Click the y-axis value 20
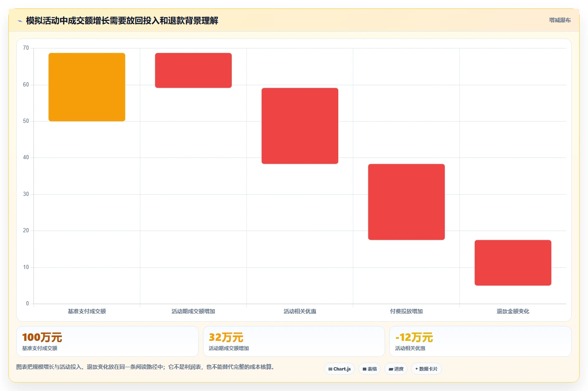Image resolution: width=588 pixels, height=391 pixels. 26,231
